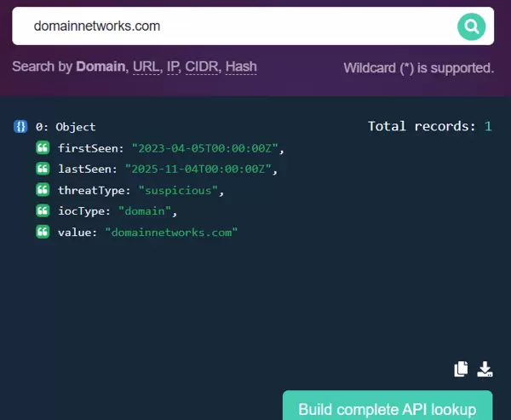This screenshot has width=511, height=420.
Task: Select the quote icon beside threatType
Action: coord(43,190)
